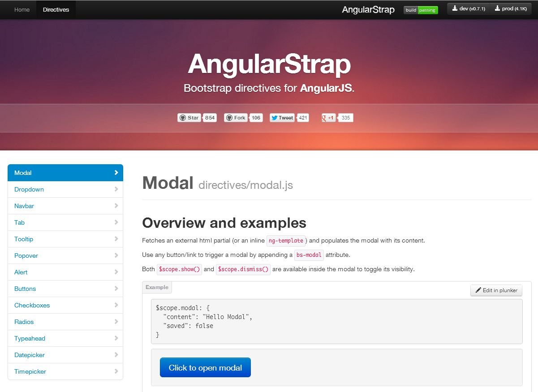Open the Alert sidebar entry
This screenshot has height=392, width=538.
click(65, 272)
